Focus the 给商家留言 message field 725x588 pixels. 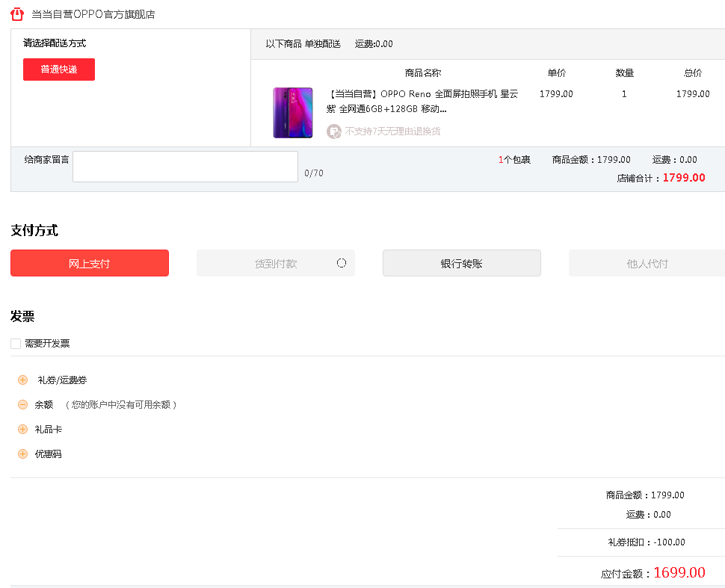pos(185,167)
